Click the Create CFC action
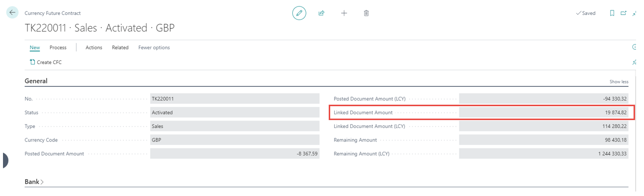 tap(46, 63)
